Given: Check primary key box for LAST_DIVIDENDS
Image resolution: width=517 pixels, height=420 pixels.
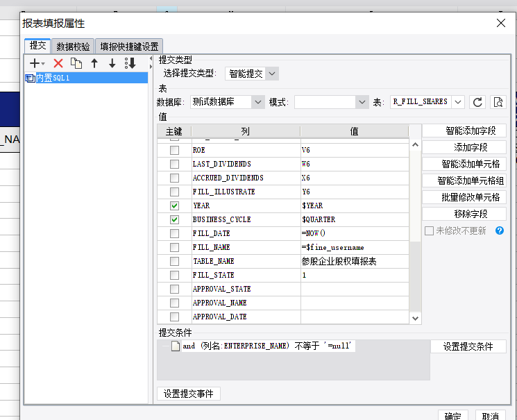Looking at the screenshot, I should point(174,165).
